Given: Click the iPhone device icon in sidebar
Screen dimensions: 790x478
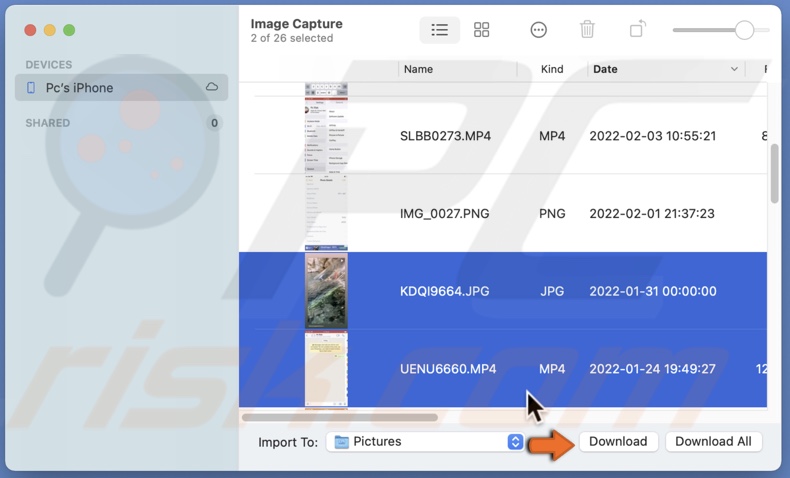Looking at the screenshot, I should click(31, 88).
